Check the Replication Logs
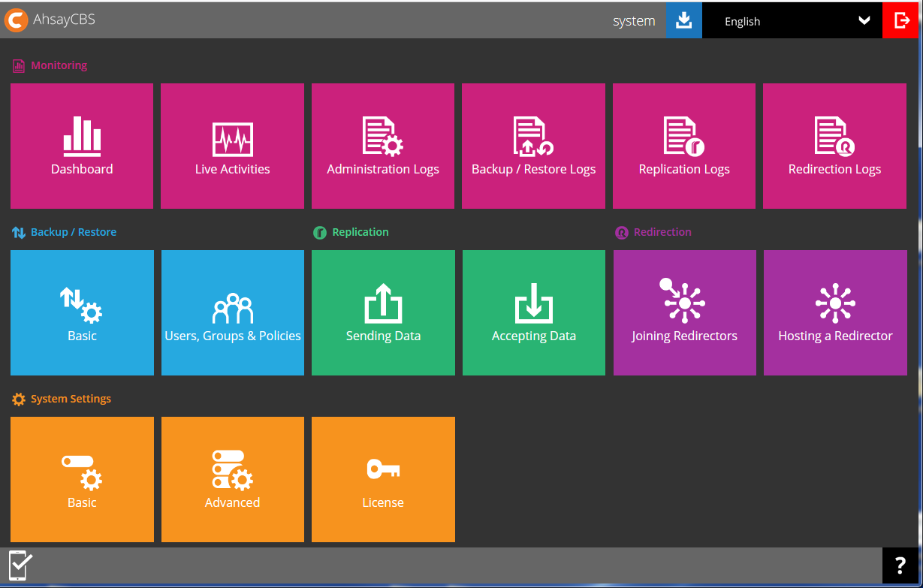 click(683, 146)
